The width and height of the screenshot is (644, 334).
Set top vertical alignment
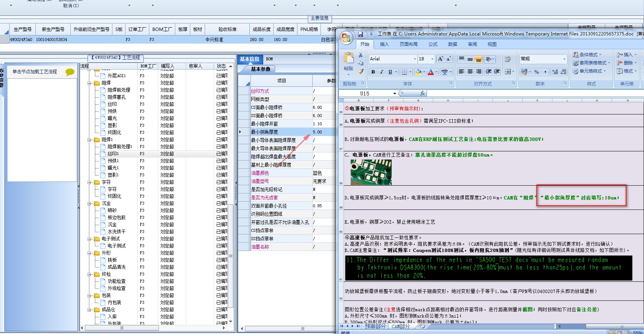462,59
